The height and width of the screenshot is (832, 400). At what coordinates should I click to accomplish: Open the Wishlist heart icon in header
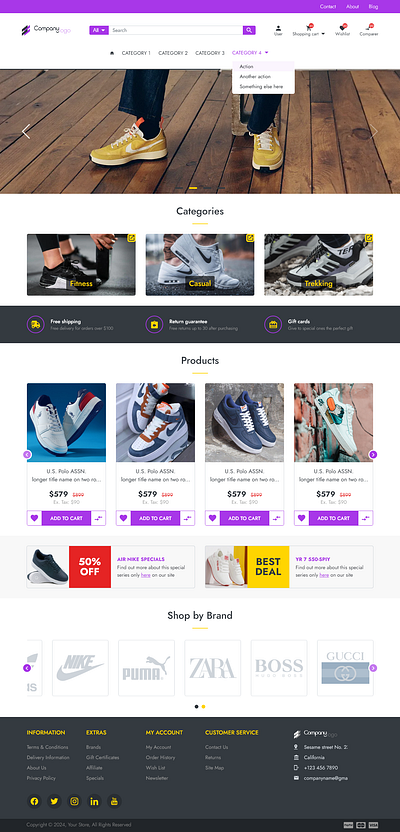pos(342,30)
